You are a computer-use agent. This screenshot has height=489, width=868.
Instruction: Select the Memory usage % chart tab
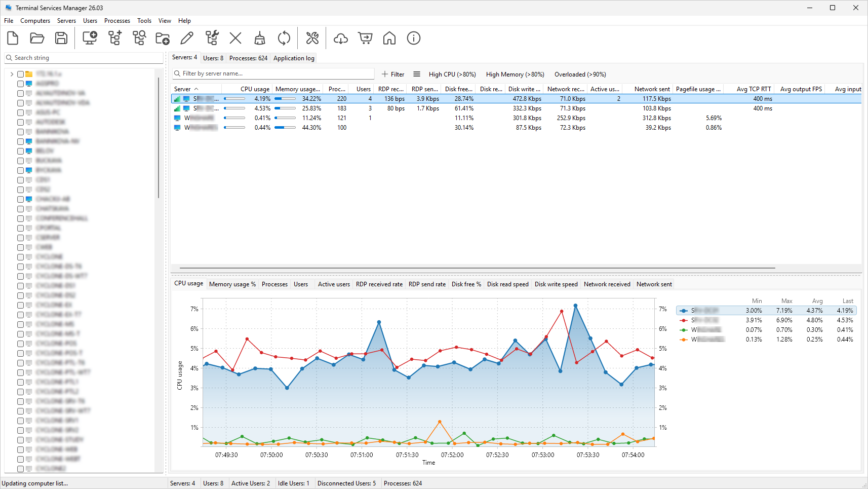(x=232, y=284)
